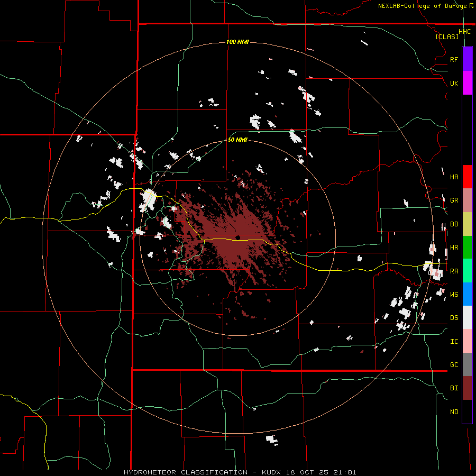This screenshot has height=476, width=476.
Task: Click the dusty pink GR legend swatch
Action: coord(467,200)
